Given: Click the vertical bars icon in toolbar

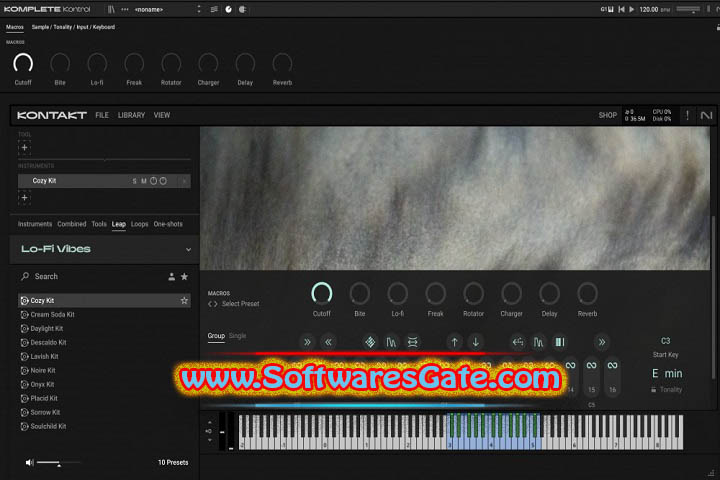Looking at the screenshot, I should coord(560,342).
